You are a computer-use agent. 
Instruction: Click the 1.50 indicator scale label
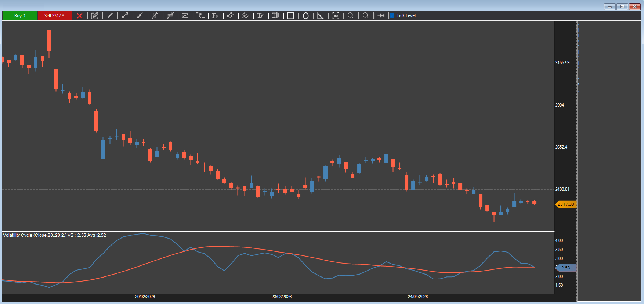click(559, 285)
